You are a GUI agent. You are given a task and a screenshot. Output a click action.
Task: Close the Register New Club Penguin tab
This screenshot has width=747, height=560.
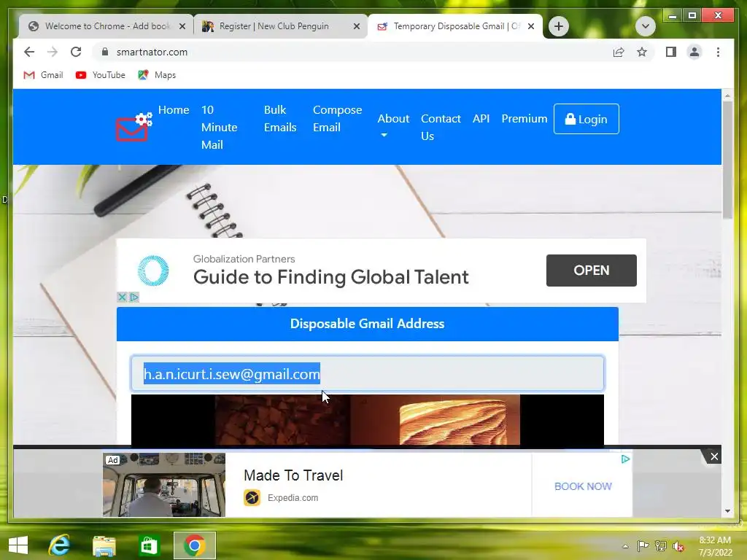tap(356, 26)
